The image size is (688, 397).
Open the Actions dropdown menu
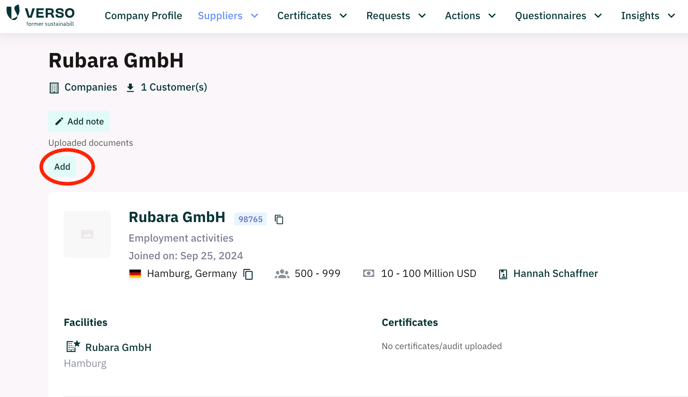[x=470, y=16]
